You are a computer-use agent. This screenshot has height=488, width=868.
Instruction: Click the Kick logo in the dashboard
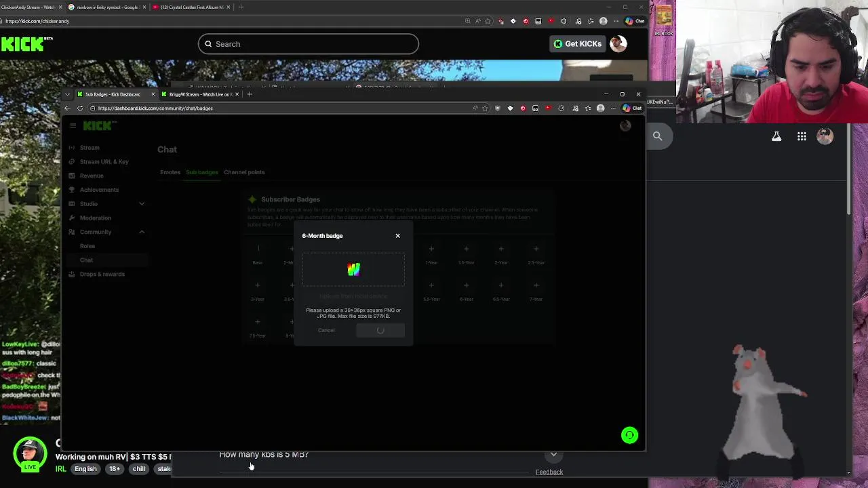[100, 125]
